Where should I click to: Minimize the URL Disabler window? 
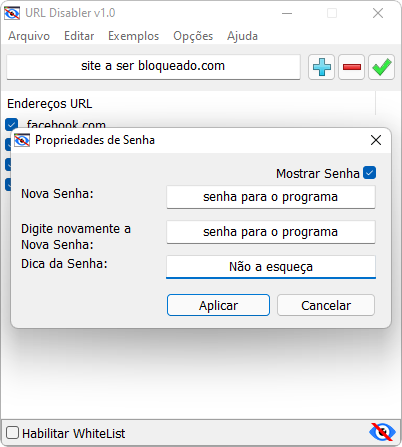tap(287, 13)
